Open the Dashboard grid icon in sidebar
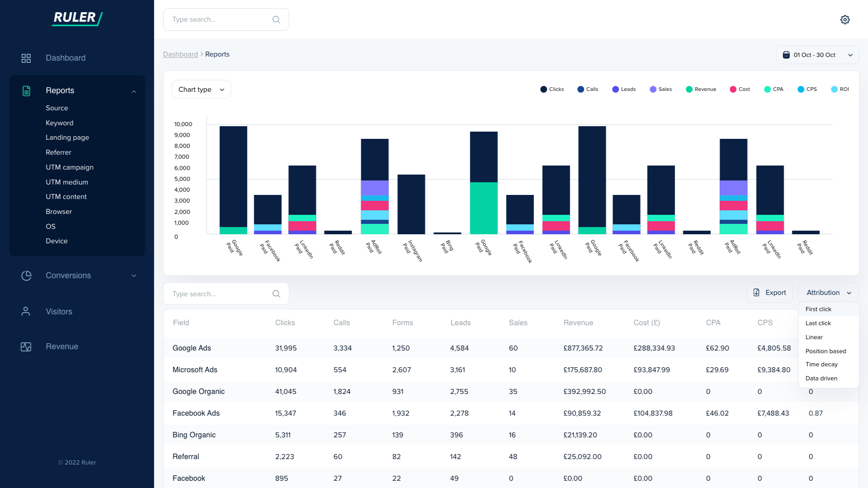868x488 pixels. tap(26, 58)
